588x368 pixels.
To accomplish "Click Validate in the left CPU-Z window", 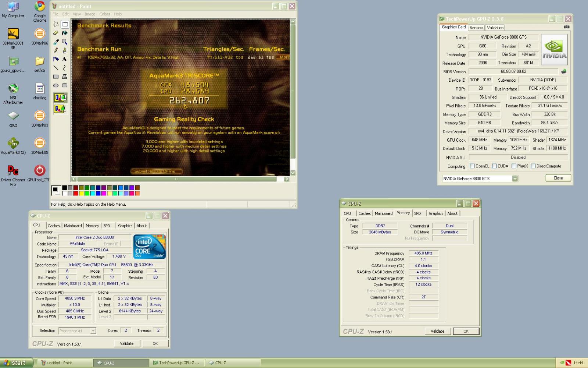I will 127,343.
